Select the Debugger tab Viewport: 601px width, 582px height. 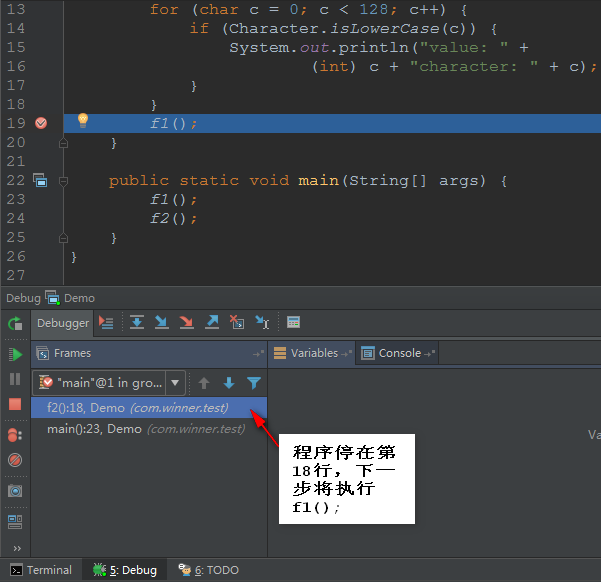[x=63, y=323]
